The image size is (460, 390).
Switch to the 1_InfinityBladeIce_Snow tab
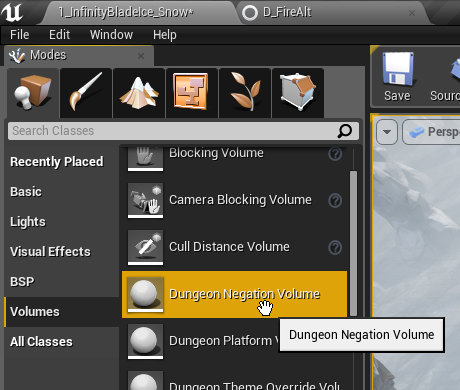126,12
